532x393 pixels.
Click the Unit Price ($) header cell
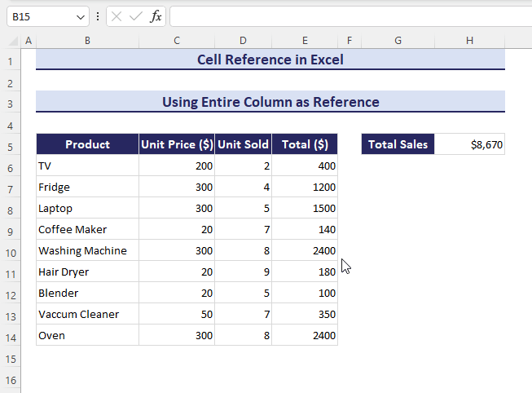pyautogui.click(x=177, y=145)
